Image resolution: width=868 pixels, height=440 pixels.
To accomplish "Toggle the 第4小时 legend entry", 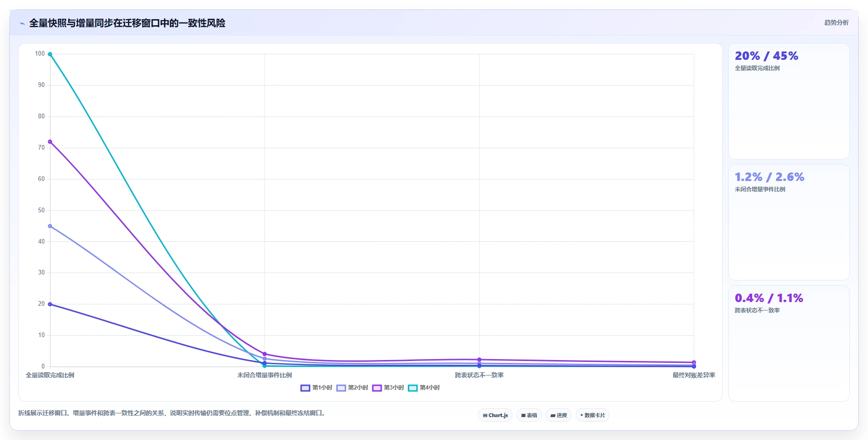I will click(424, 388).
